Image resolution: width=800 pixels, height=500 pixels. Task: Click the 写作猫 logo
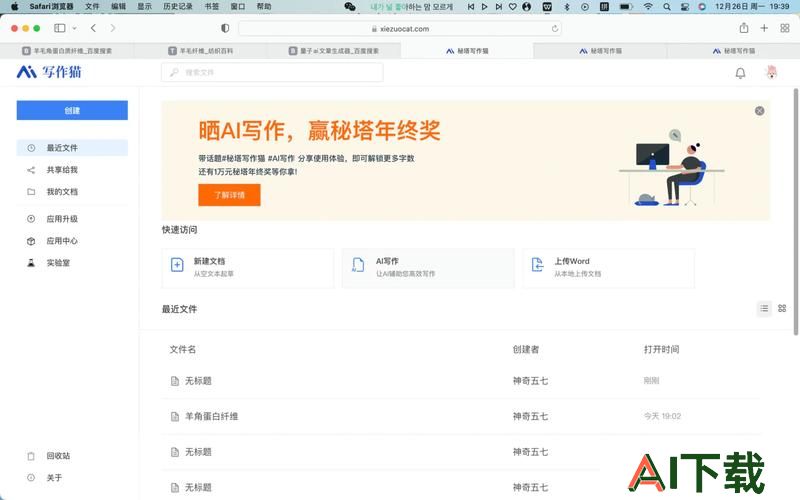[49, 72]
